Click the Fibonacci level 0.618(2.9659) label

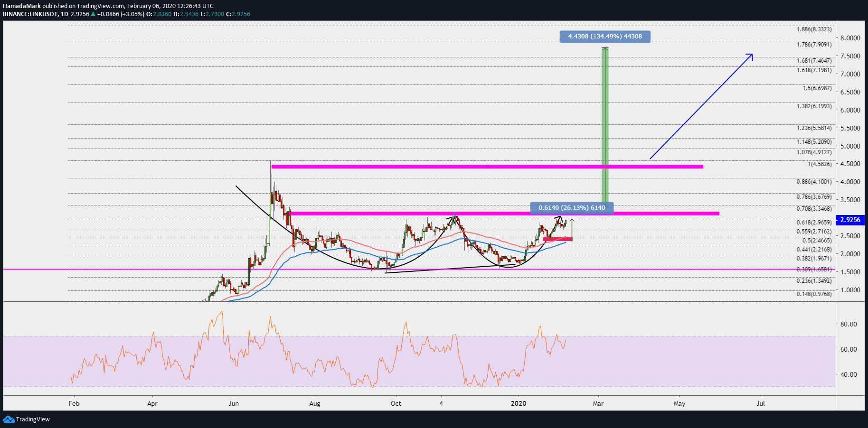[814, 223]
